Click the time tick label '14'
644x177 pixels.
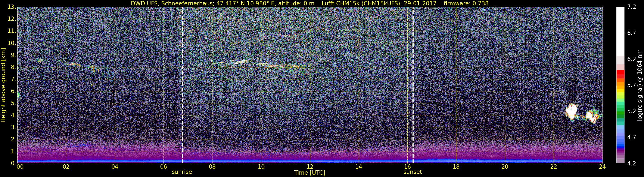[358, 167]
